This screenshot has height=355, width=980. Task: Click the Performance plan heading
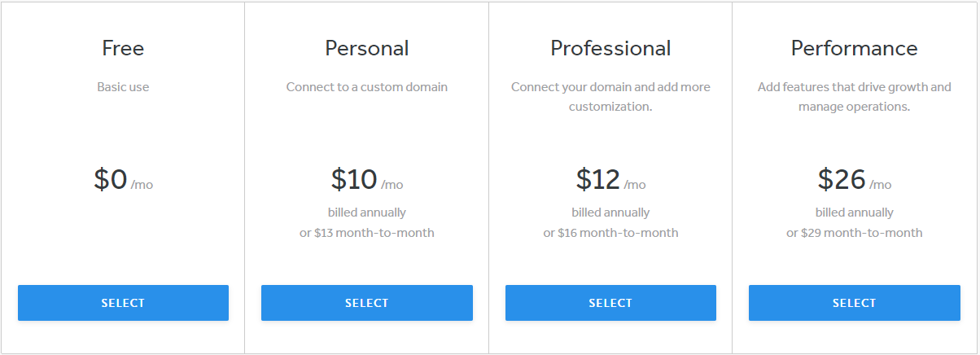(x=854, y=48)
